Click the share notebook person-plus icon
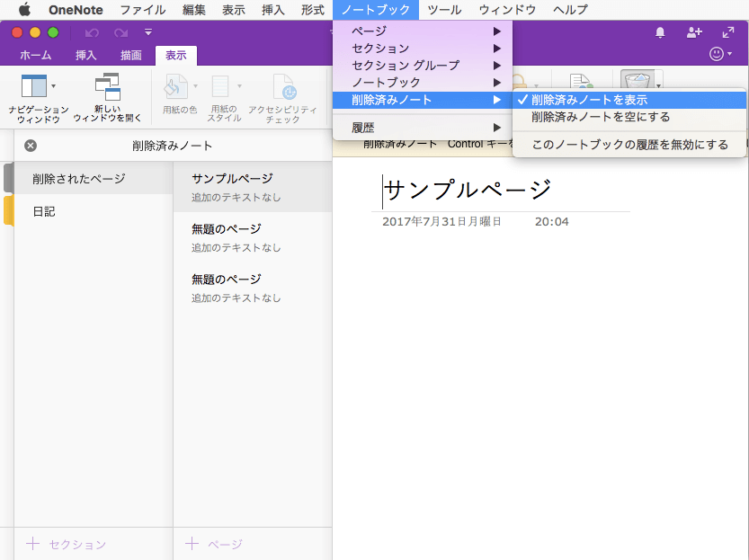749x560 pixels. (x=694, y=32)
